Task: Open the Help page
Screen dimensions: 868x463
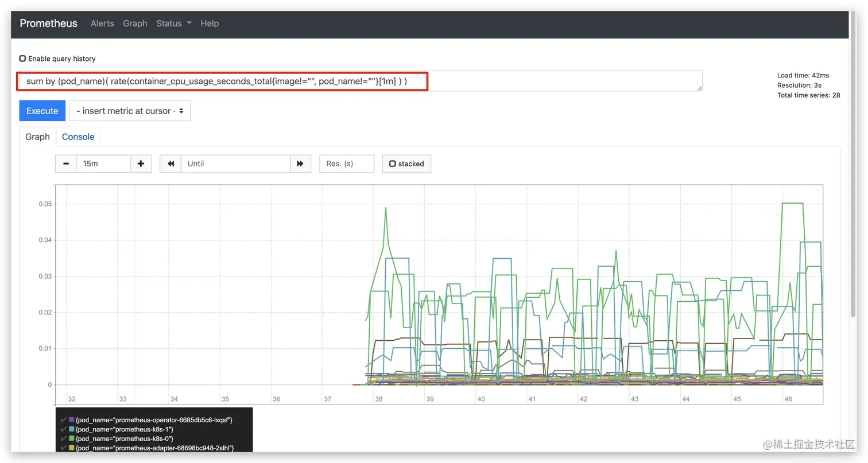Action: click(210, 24)
